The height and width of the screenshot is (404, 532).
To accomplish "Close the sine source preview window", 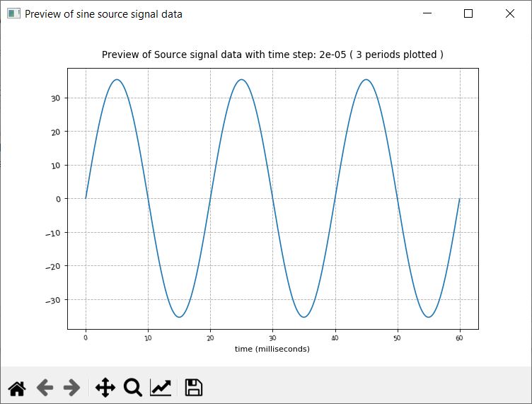I will (509, 13).
